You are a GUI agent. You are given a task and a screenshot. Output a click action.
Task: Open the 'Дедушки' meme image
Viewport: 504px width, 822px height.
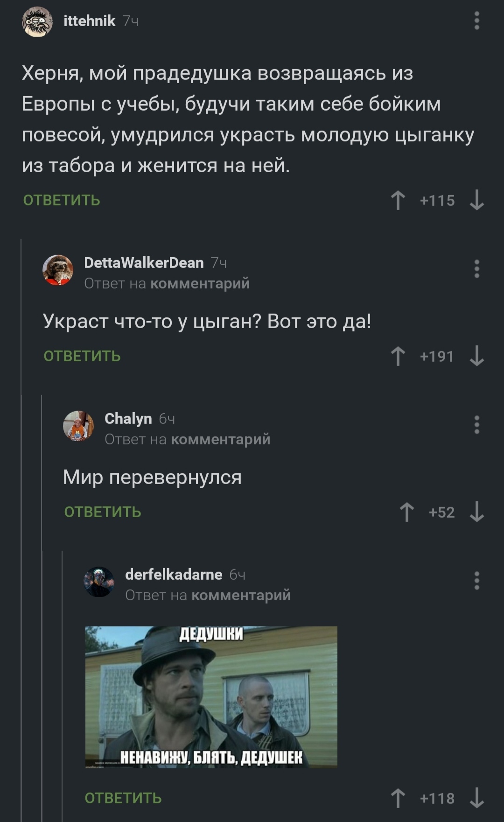211,697
